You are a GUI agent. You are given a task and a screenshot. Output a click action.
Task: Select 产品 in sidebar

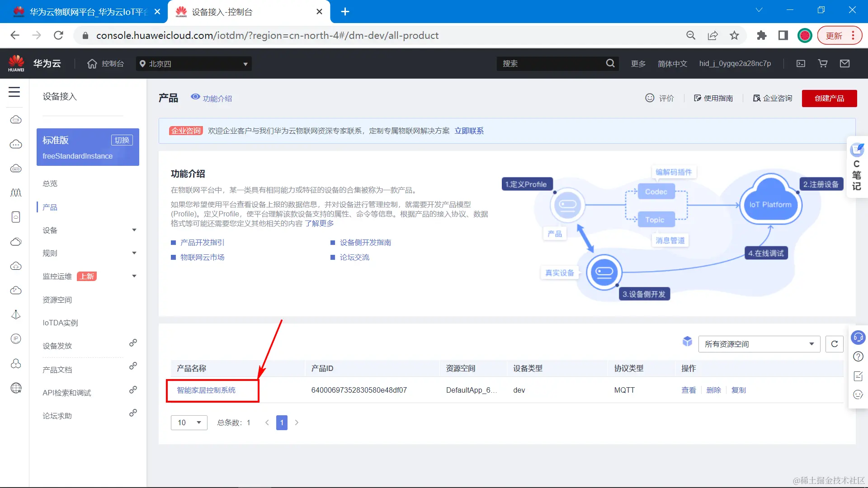pyautogui.click(x=50, y=207)
